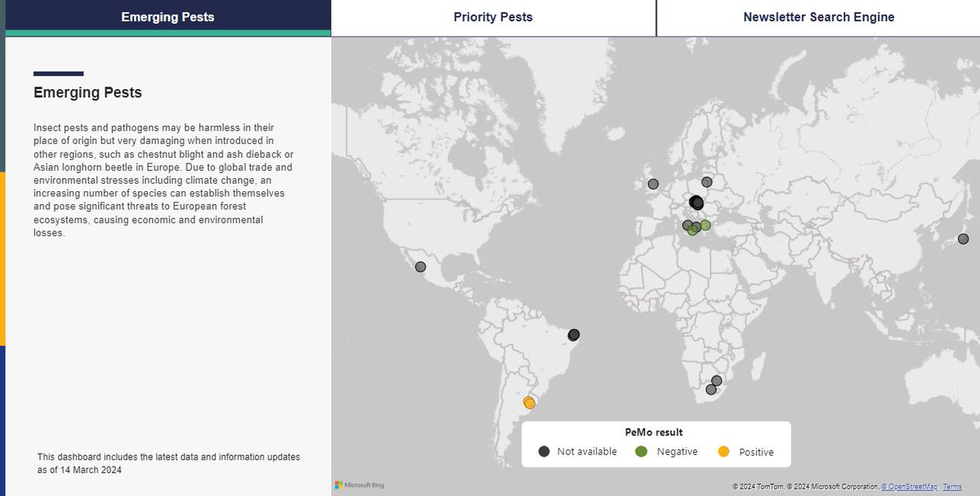The height and width of the screenshot is (496, 980).
Task: Click the Not available legend swatch
Action: click(545, 451)
